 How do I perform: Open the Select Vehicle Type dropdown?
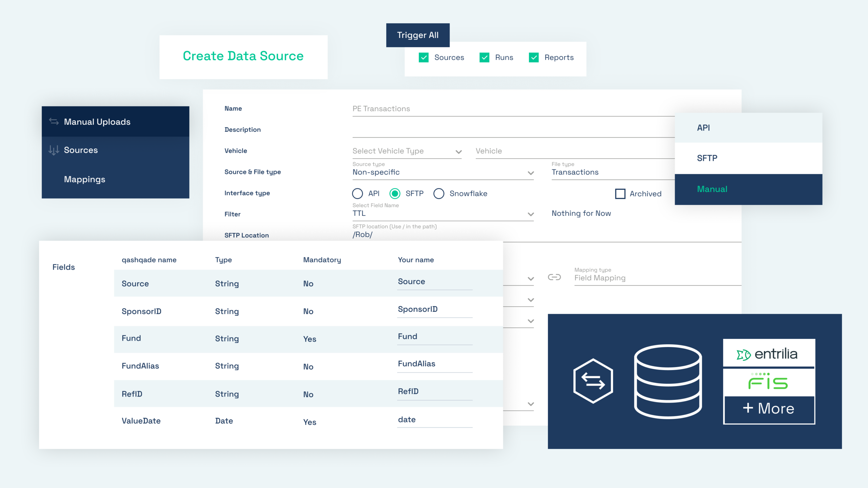point(407,151)
